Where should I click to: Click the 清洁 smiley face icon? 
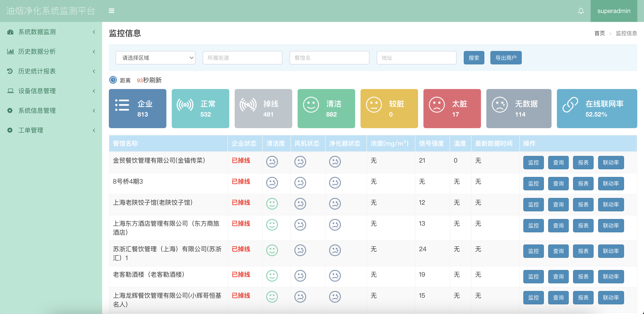pos(311,105)
